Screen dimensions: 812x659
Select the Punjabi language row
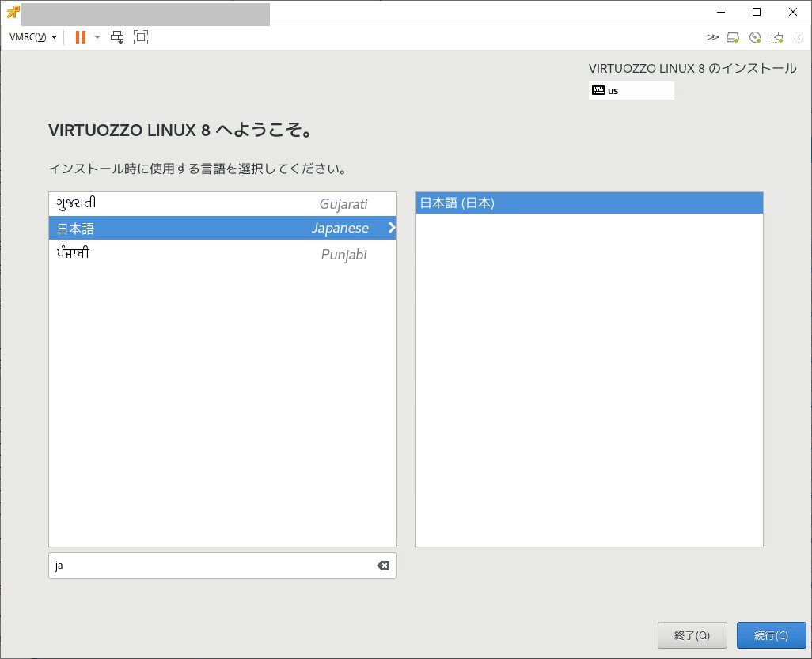coord(222,254)
